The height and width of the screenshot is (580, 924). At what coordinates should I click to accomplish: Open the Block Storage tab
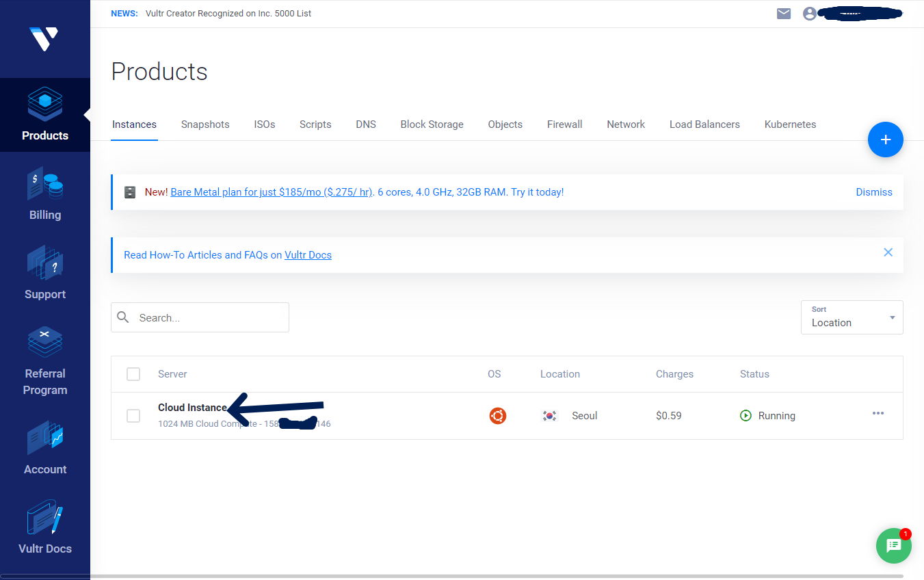click(432, 124)
